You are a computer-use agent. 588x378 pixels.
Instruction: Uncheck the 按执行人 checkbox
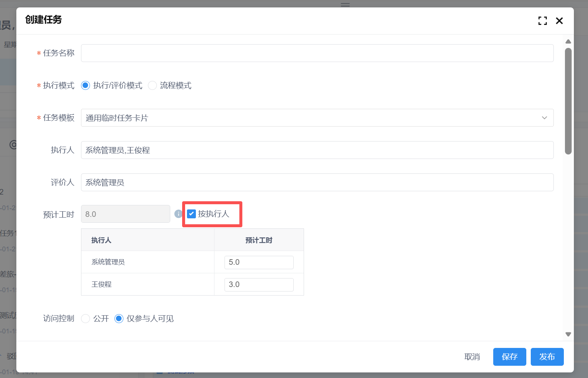pyautogui.click(x=191, y=214)
